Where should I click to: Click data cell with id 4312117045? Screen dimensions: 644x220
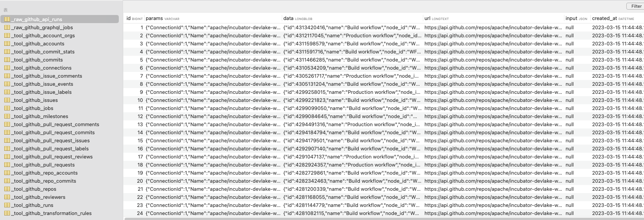point(352,35)
